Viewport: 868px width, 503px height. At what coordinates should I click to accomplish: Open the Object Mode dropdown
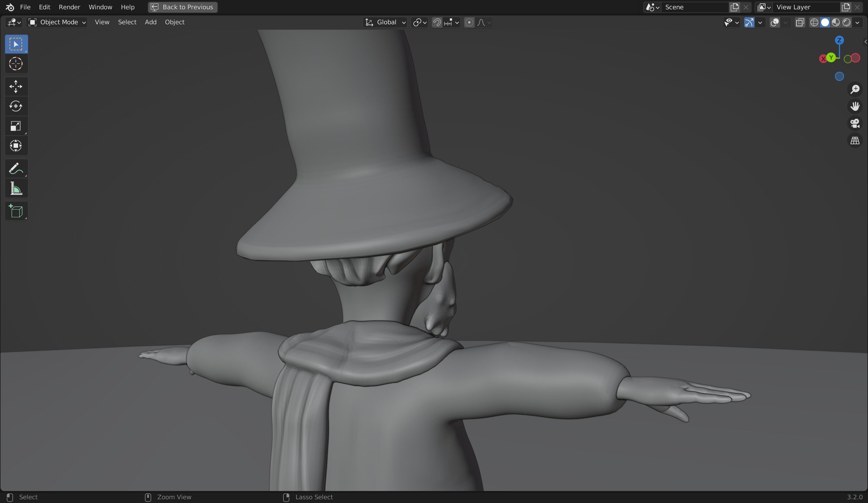57,22
